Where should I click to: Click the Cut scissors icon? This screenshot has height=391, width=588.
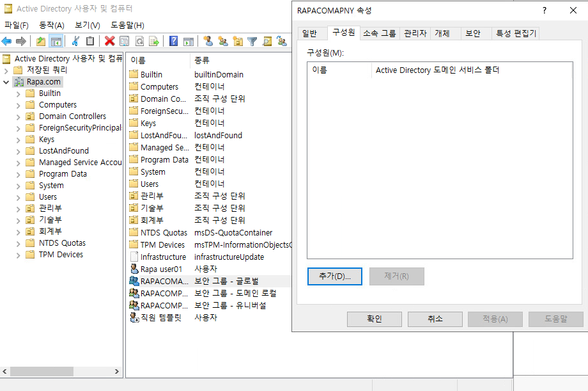75,41
